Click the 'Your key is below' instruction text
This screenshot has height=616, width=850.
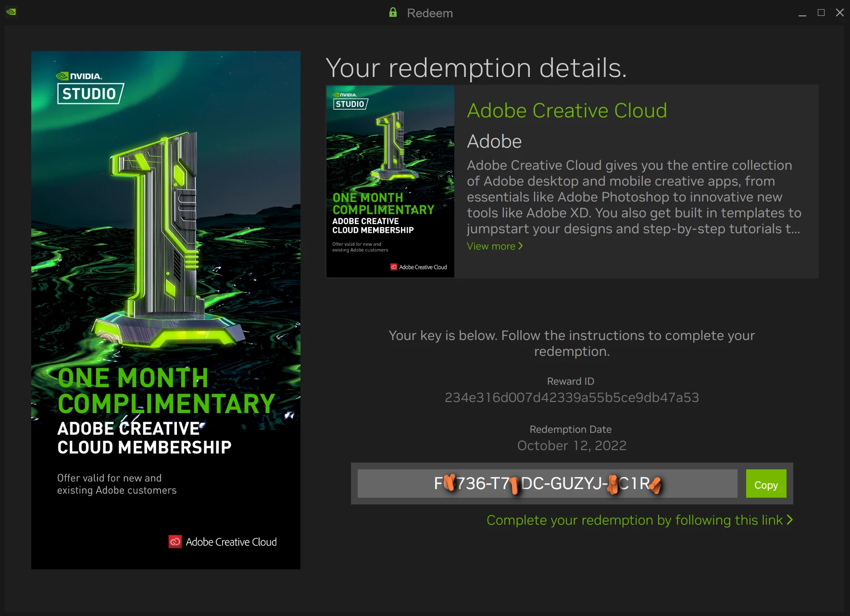coord(572,343)
